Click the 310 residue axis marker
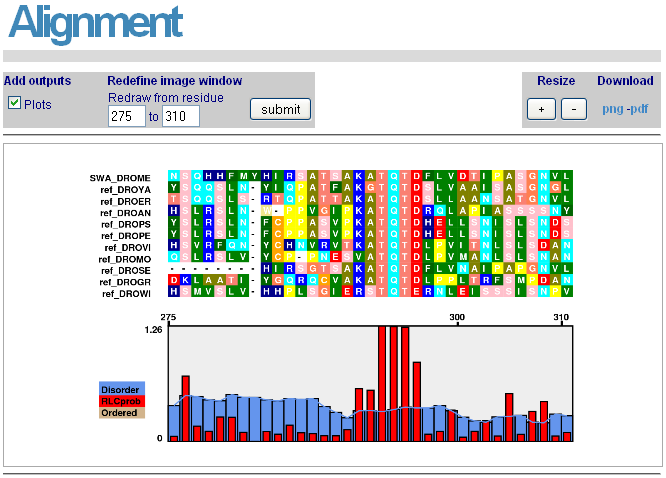 click(x=561, y=317)
